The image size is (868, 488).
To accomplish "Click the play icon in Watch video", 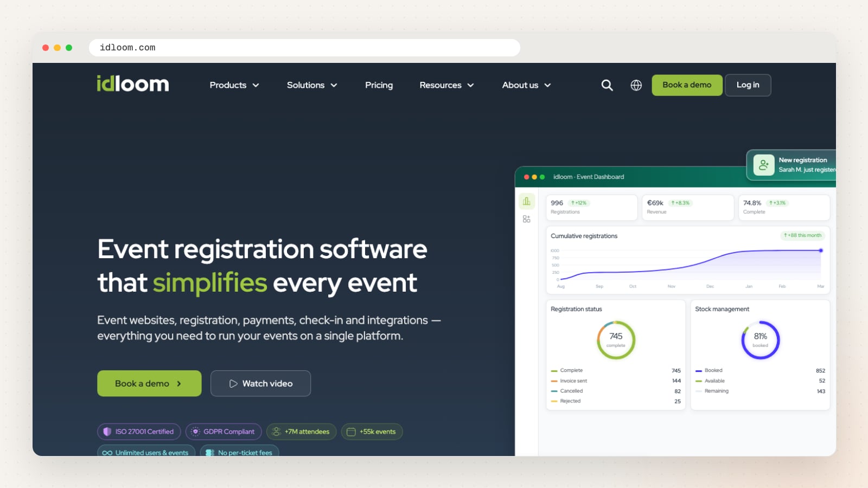I will pos(233,383).
